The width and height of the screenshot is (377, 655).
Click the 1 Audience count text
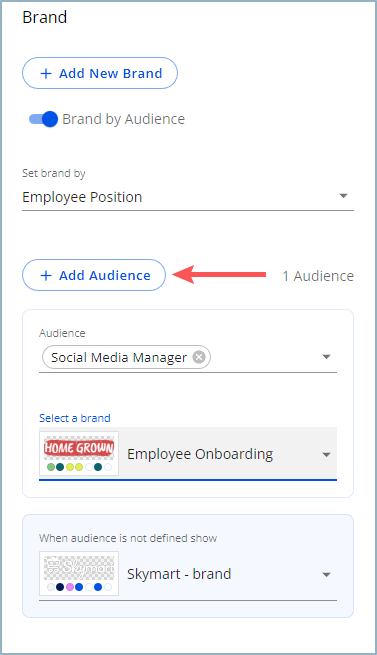click(x=318, y=276)
